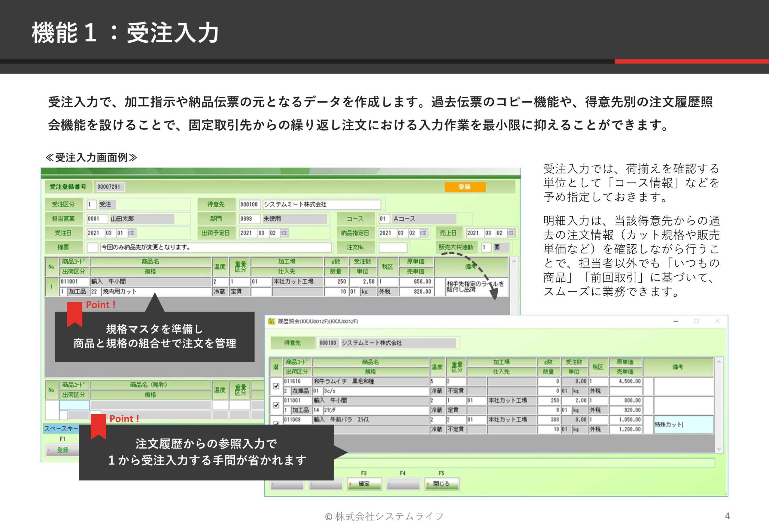Click the 商品コード 011616 in 履歴照会
The height and width of the screenshot is (532, 769).
[297, 381]
